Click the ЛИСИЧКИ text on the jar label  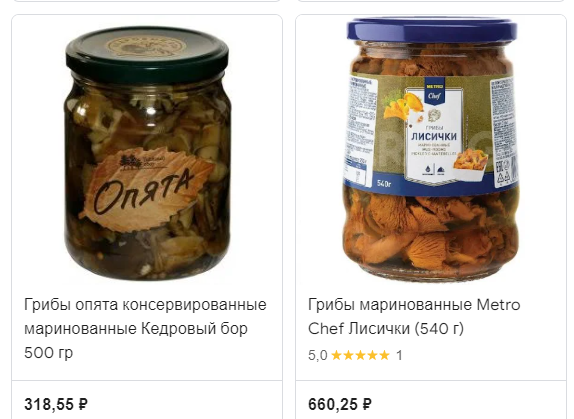[434, 136]
